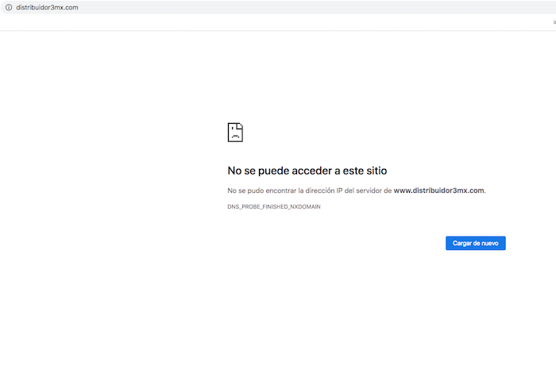Click the sentence starting No se pudo encontrar

(x=310, y=190)
